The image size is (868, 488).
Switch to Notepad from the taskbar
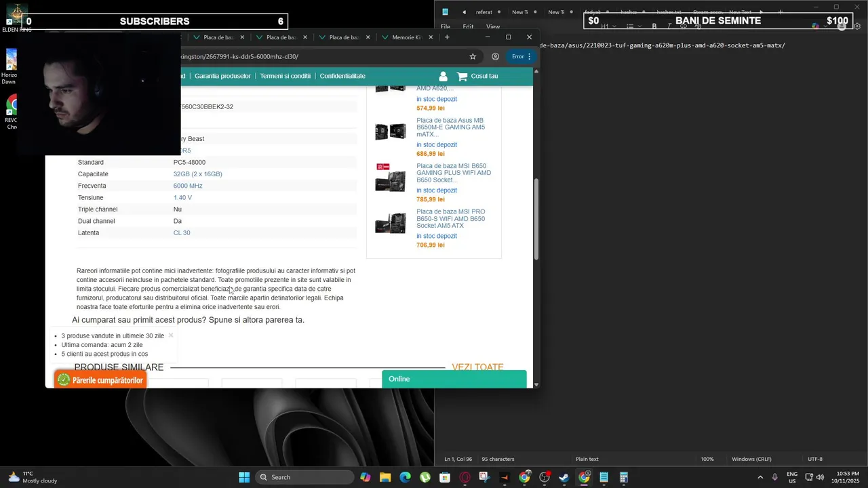[604, 477]
